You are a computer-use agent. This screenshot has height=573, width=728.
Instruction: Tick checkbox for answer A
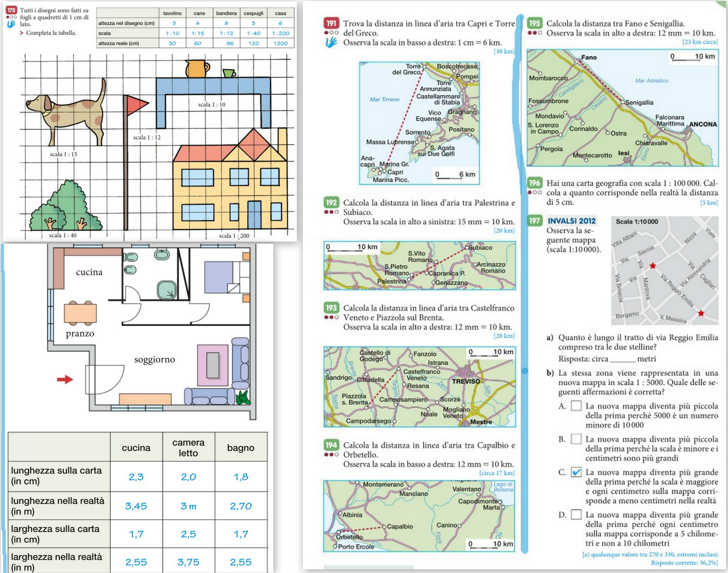576,406
